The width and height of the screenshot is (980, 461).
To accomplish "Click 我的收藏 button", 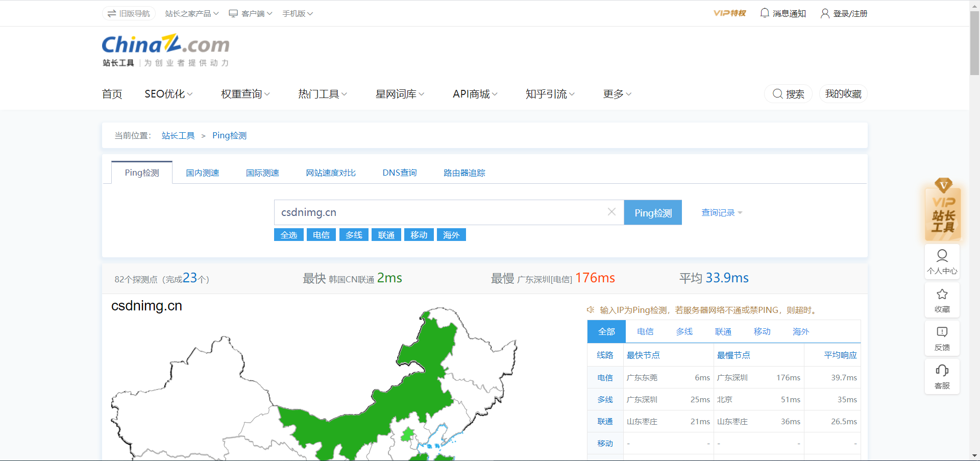I will point(843,94).
